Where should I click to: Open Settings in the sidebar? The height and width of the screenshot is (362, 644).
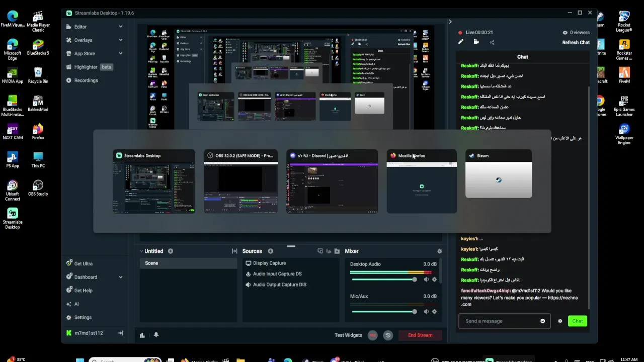click(78, 318)
